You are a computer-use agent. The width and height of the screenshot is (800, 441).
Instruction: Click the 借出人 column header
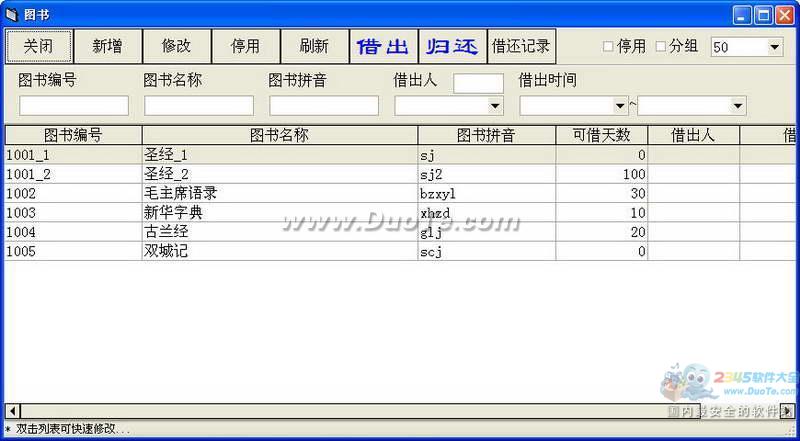coord(693,135)
